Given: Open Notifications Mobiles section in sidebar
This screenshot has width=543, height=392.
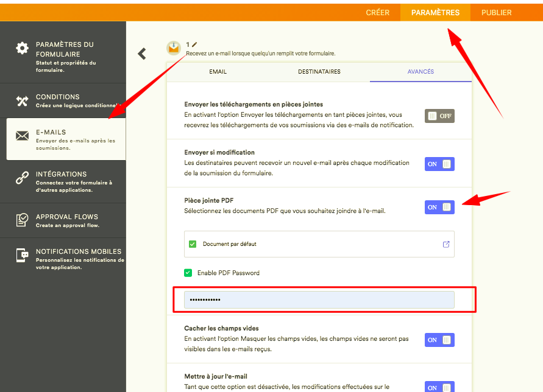Looking at the screenshot, I should pos(63,259).
